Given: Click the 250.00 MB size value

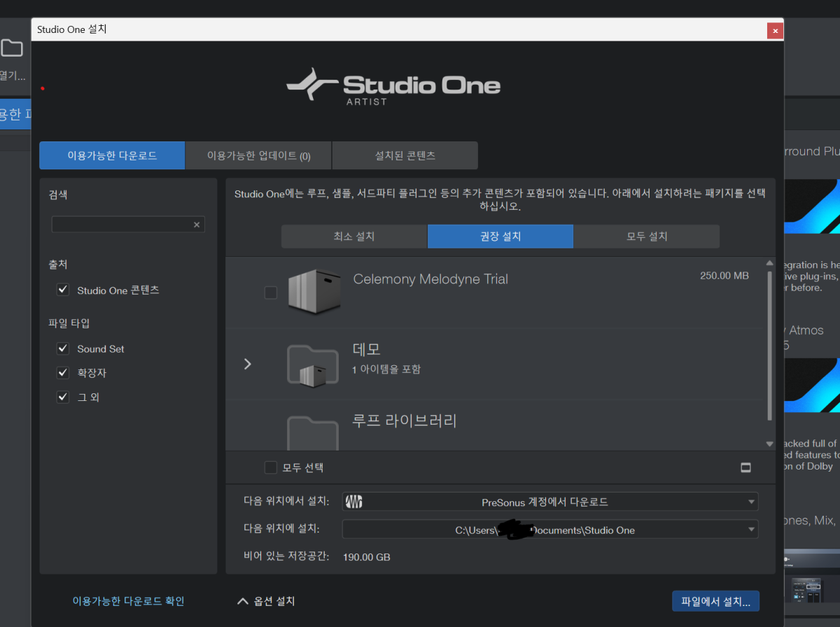Looking at the screenshot, I should [724, 276].
